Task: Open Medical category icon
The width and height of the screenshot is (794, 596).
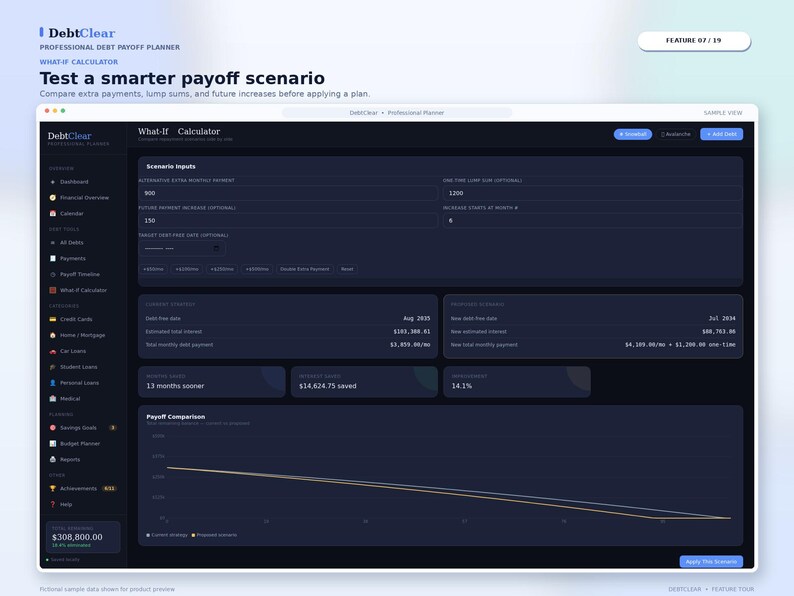Action: (53, 399)
